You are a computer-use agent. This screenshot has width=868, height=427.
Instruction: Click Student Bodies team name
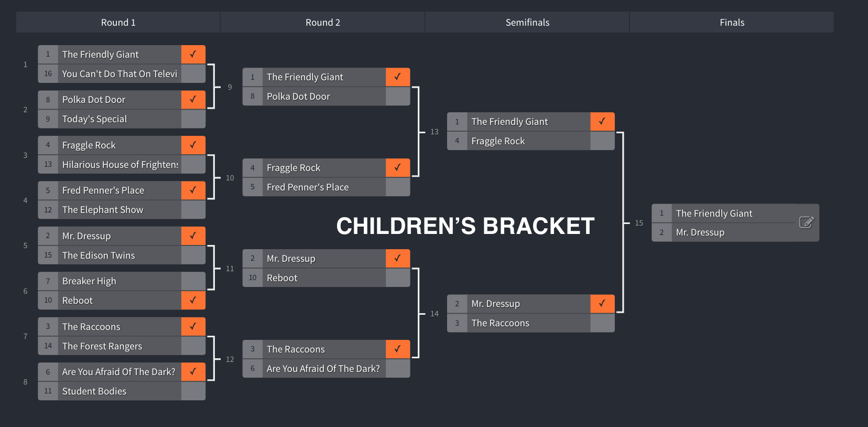click(94, 391)
